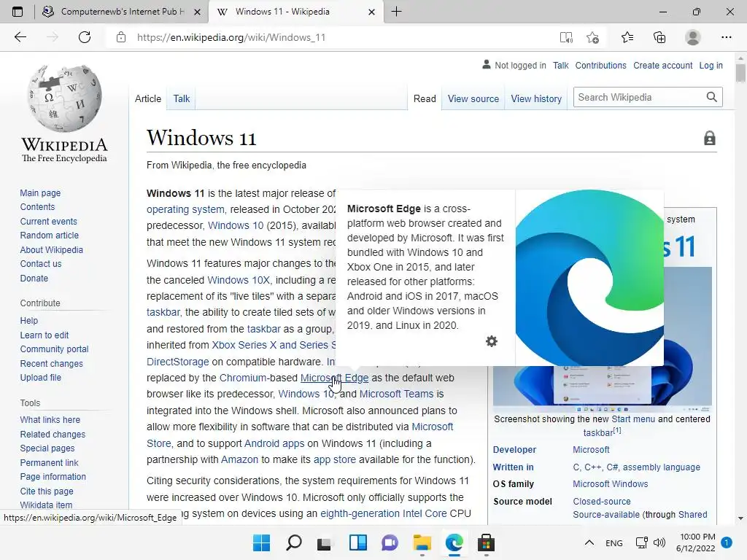
Task: Open the Windows Start menu
Action: (262, 542)
